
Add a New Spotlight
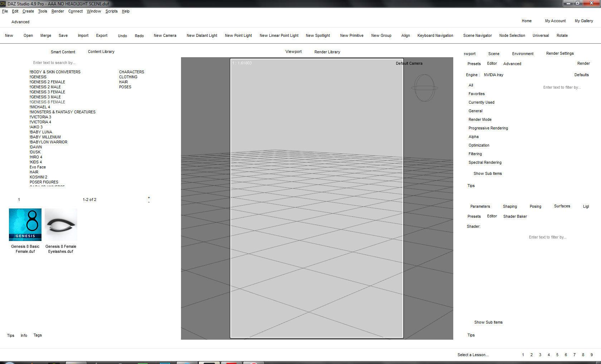318,35
